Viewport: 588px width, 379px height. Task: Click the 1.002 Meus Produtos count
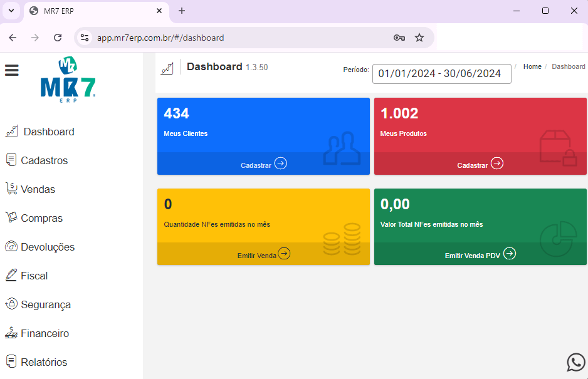(399, 113)
